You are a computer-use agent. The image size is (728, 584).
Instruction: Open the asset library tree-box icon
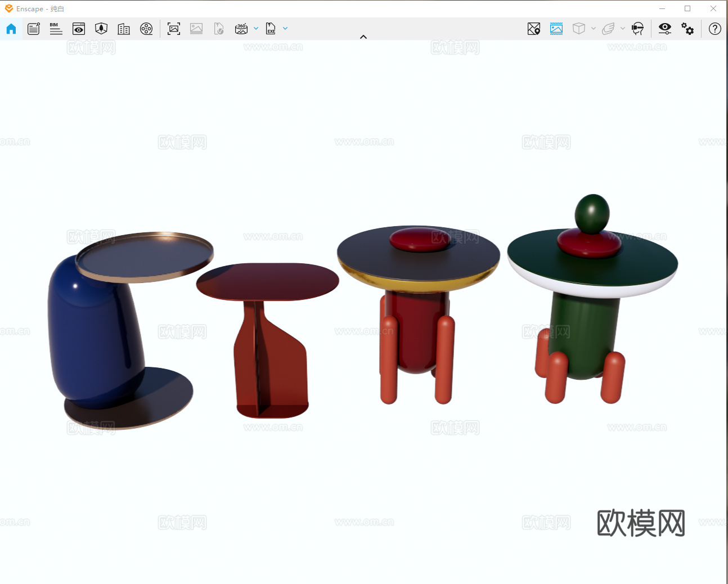pyautogui.click(x=101, y=29)
